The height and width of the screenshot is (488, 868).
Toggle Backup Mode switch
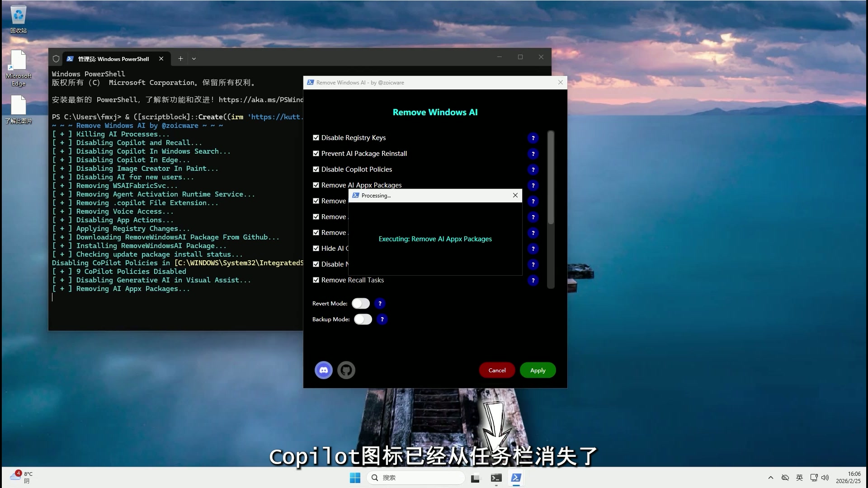[363, 319]
